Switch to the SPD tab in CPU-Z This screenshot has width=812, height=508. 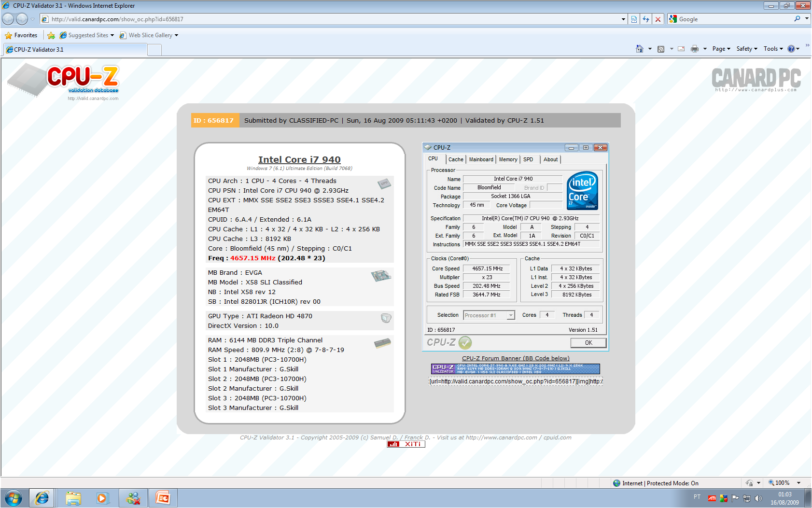coord(528,160)
